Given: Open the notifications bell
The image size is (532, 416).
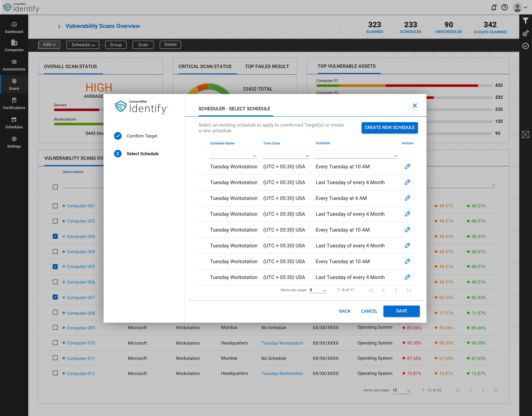Looking at the screenshot, I should pos(494,7).
